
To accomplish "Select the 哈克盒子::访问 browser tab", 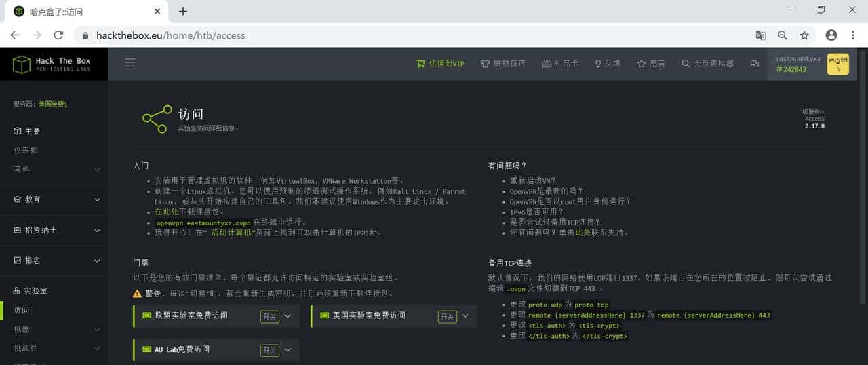I will [85, 12].
